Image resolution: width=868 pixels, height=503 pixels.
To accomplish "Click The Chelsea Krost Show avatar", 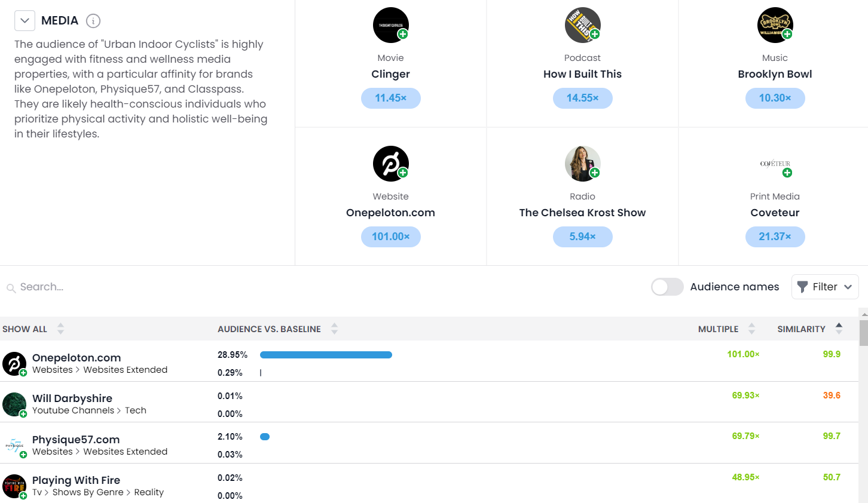I will pyautogui.click(x=582, y=164).
